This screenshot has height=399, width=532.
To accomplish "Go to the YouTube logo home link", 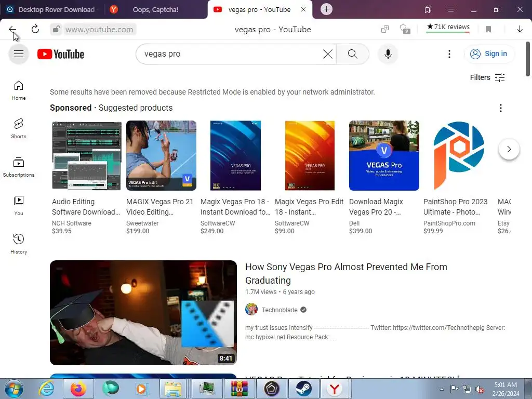I will pos(61,54).
